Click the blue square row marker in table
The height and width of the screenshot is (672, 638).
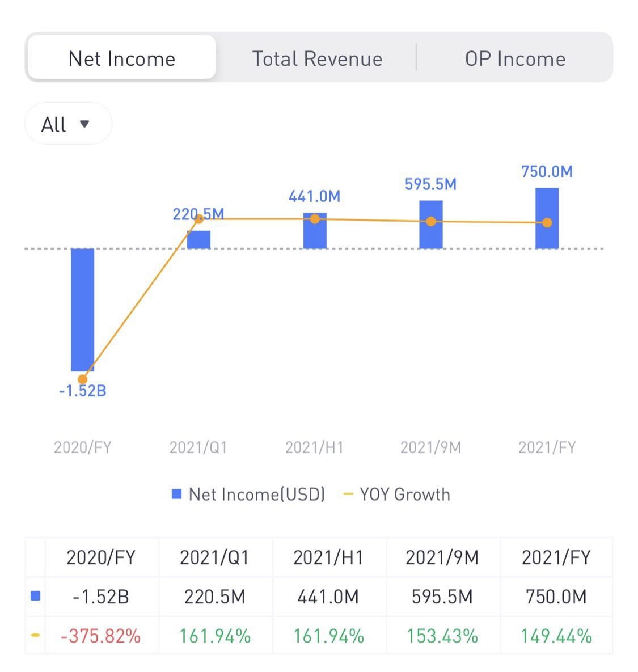tap(36, 595)
